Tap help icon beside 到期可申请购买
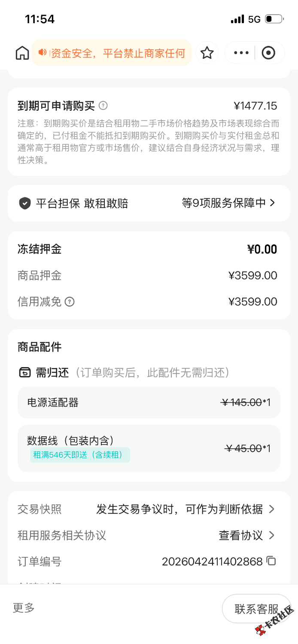 [103, 106]
